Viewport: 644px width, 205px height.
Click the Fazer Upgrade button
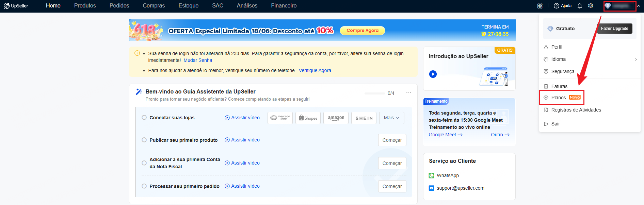pos(615,29)
